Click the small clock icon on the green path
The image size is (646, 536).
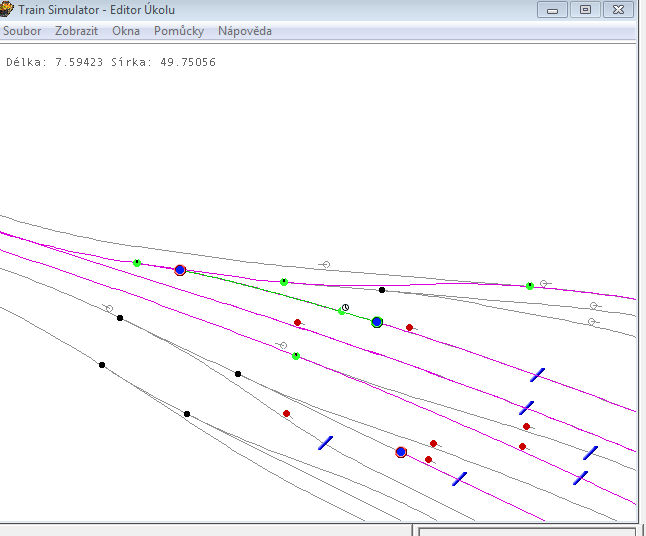point(346,307)
